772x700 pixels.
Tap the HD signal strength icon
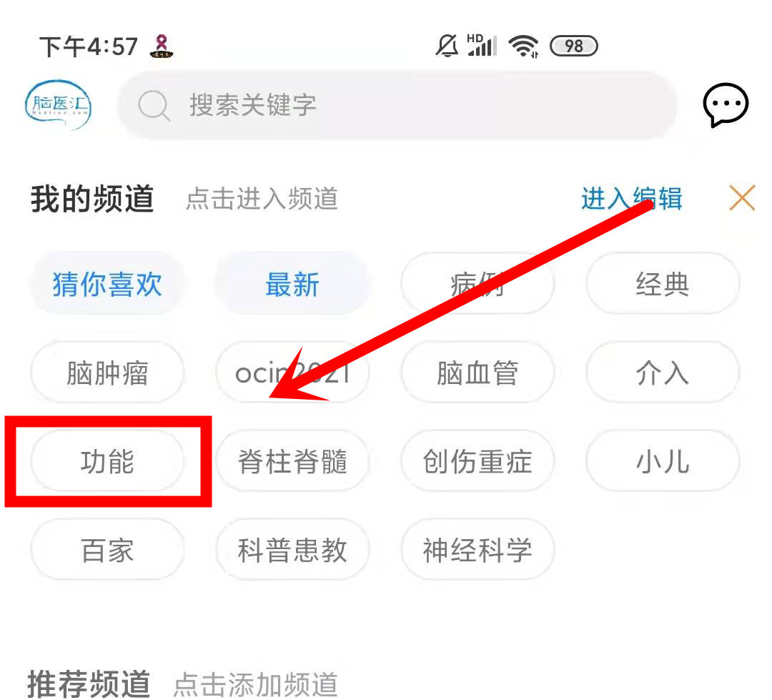pyautogui.click(x=482, y=45)
